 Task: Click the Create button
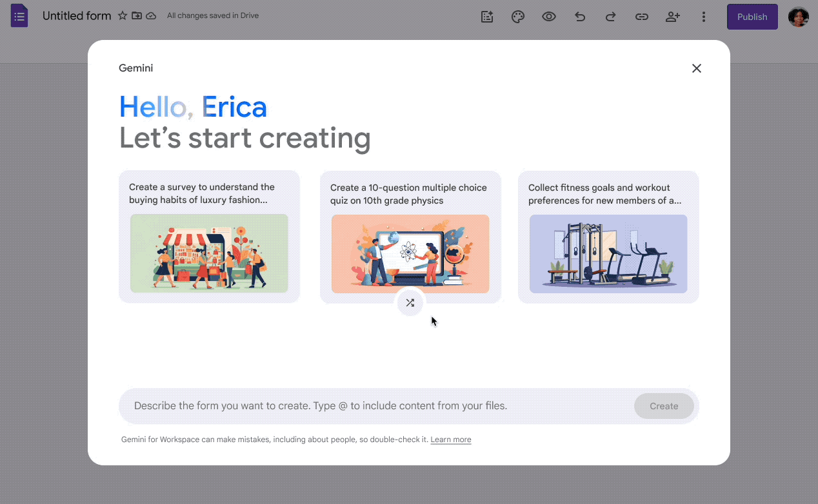tap(664, 406)
